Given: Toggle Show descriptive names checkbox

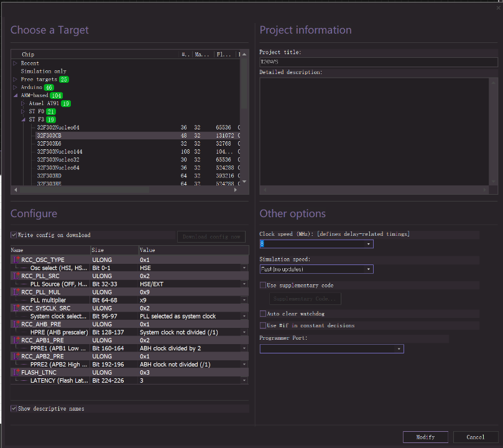Looking at the screenshot, I should point(14,409).
